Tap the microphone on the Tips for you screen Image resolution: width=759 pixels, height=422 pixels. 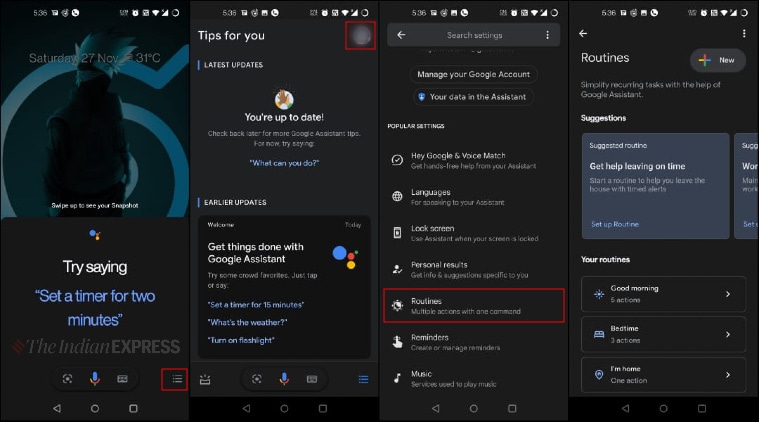(284, 379)
